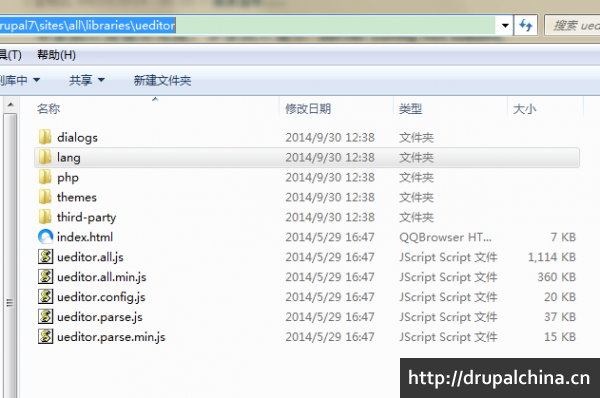This screenshot has height=398, width=600.
Task: Click the 1,114 KB size value
Action: click(552, 257)
